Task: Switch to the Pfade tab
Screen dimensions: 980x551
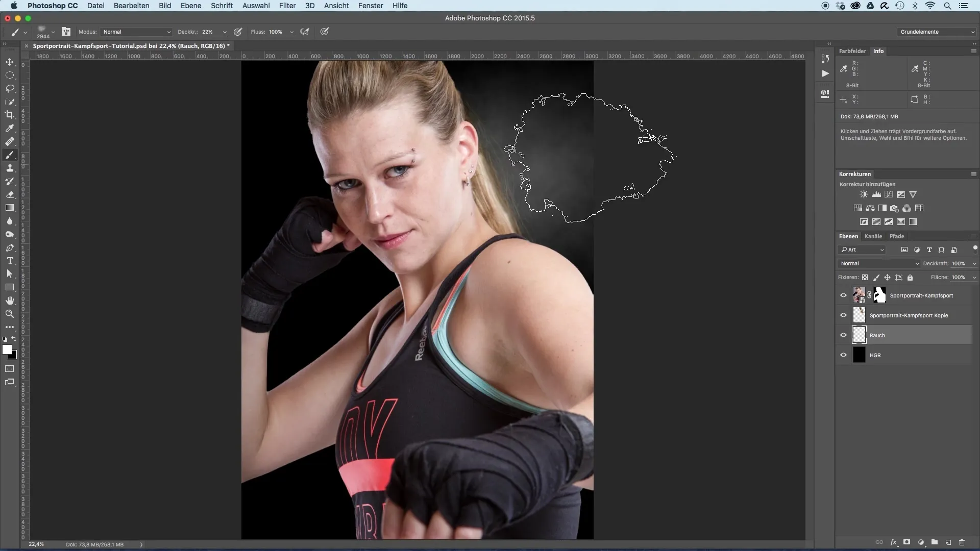Action: (x=896, y=236)
